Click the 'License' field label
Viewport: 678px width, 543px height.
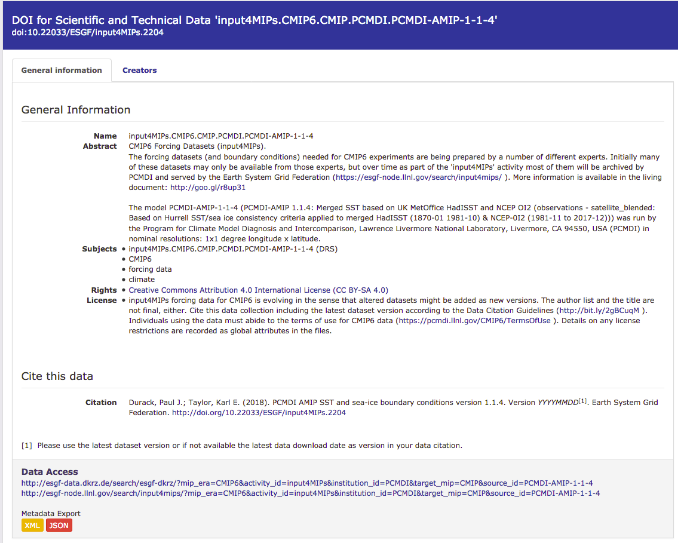pyautogui.click(x=102, y=300)
